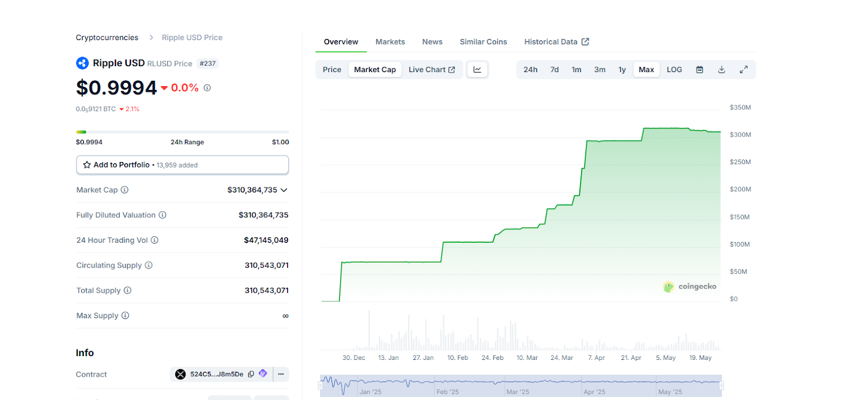
Task: Open the Markets tab
Action: (x=390, y=42)
